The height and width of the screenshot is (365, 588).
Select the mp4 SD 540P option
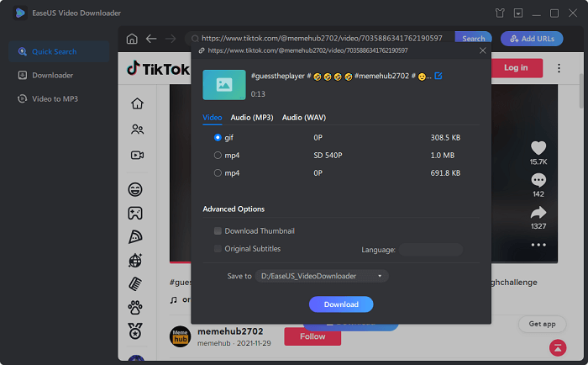(x=218, y=155)
